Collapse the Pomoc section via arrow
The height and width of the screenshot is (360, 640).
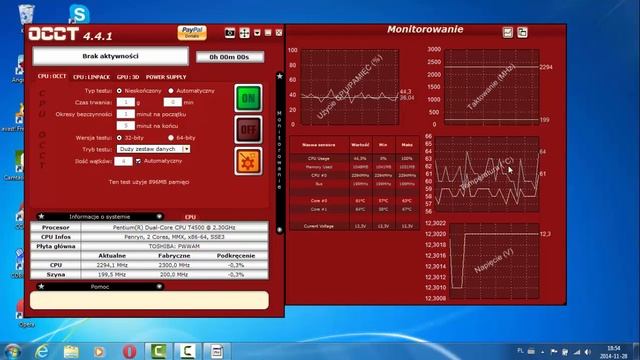click(159, 287)
